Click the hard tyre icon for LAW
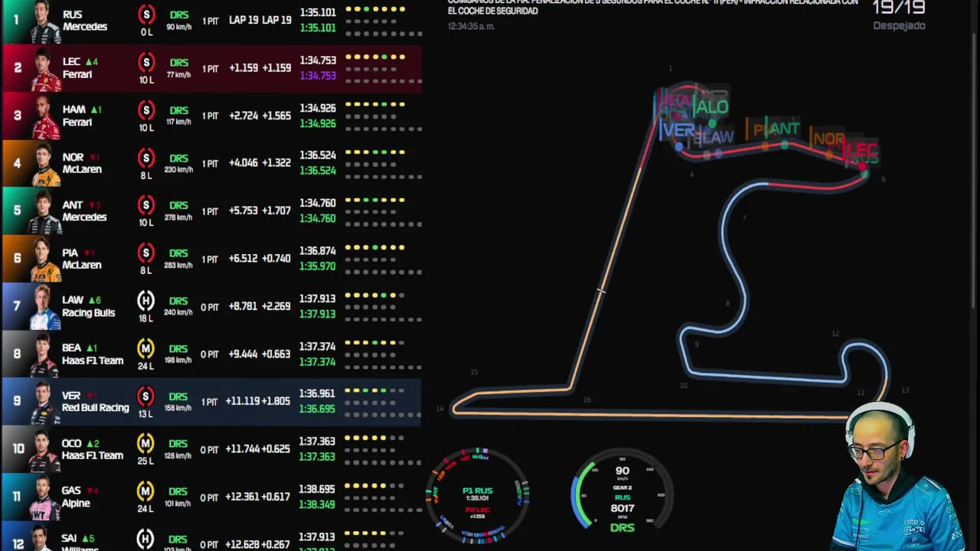Screen dimensions: 980x551 145,300
